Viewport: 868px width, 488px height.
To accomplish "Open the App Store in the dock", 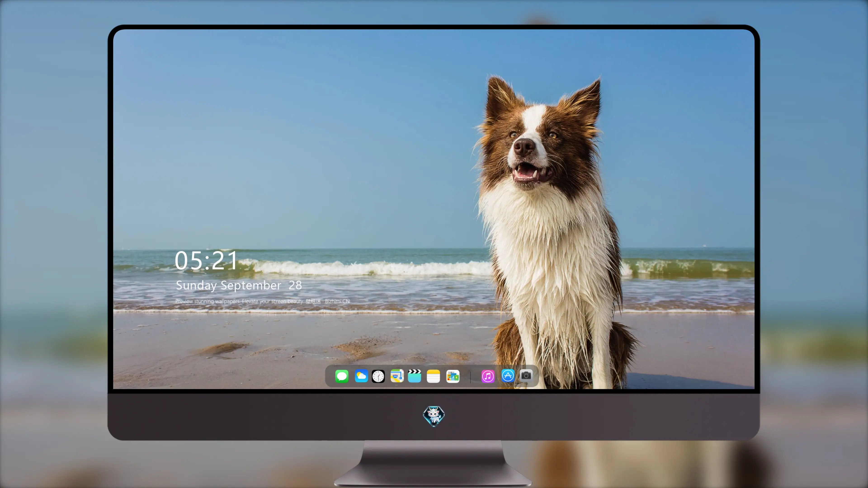I will click(508, 375).
